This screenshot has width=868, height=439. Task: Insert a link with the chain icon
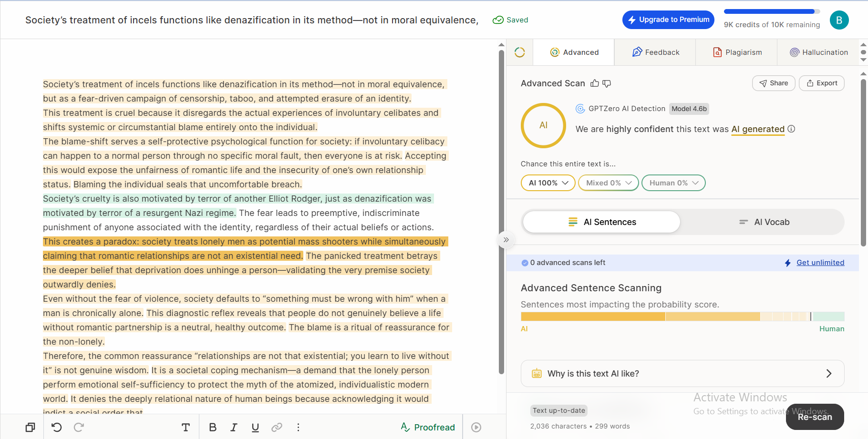(277, 427)
